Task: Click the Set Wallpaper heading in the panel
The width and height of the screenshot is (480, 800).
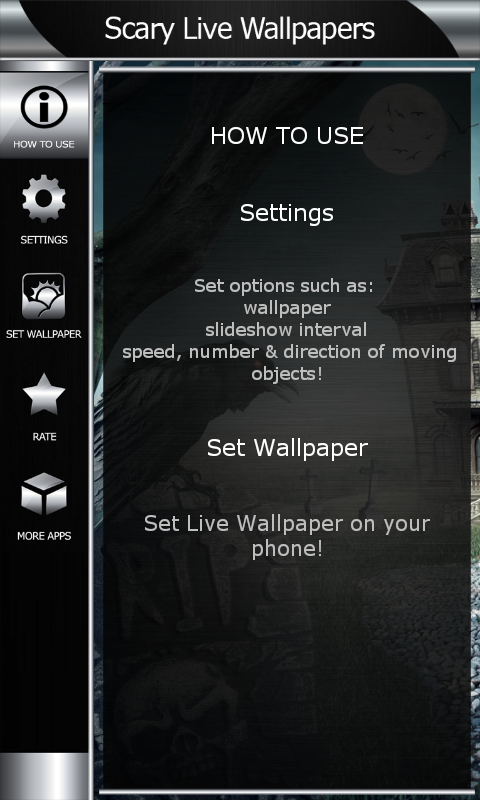Action: (x=287, y=448)
